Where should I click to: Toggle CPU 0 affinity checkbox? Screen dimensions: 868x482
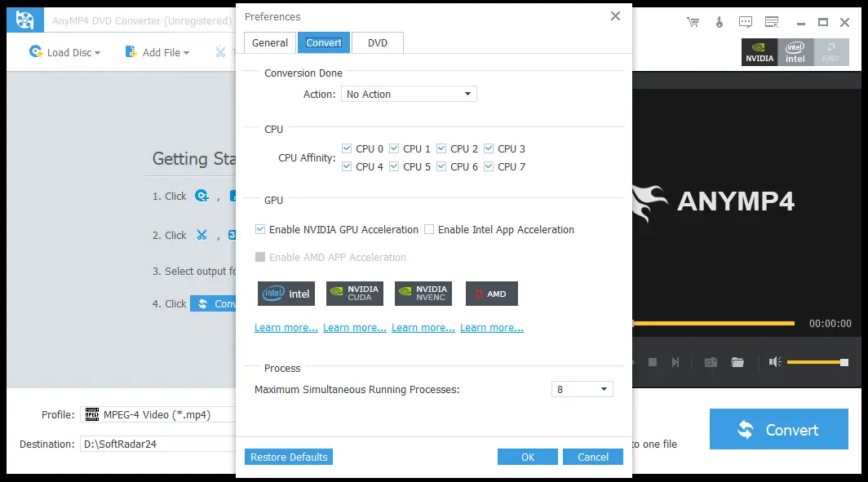(x=347, y=148)
